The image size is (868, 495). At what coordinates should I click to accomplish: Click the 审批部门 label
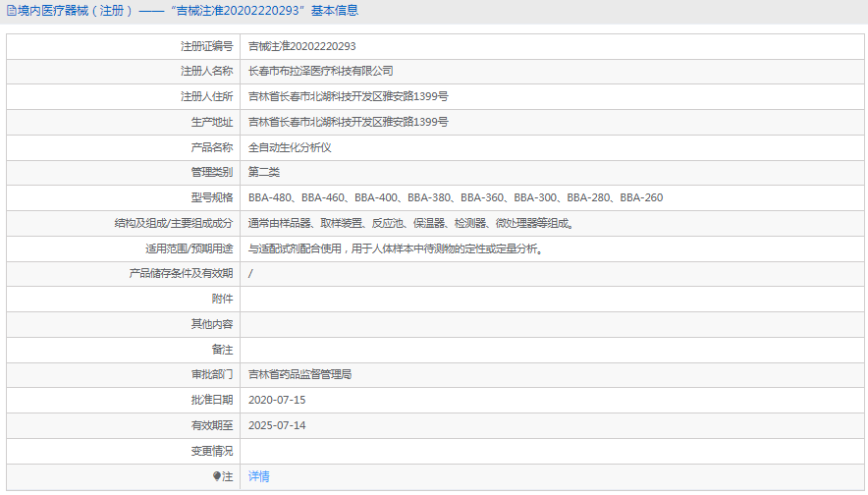[x=212, y=375]
